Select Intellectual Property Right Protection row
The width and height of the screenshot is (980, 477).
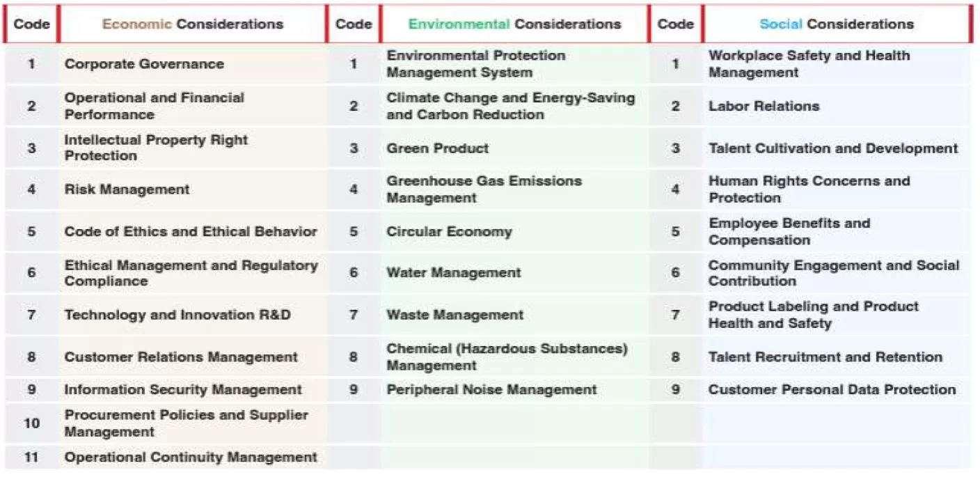pos(156,148)
